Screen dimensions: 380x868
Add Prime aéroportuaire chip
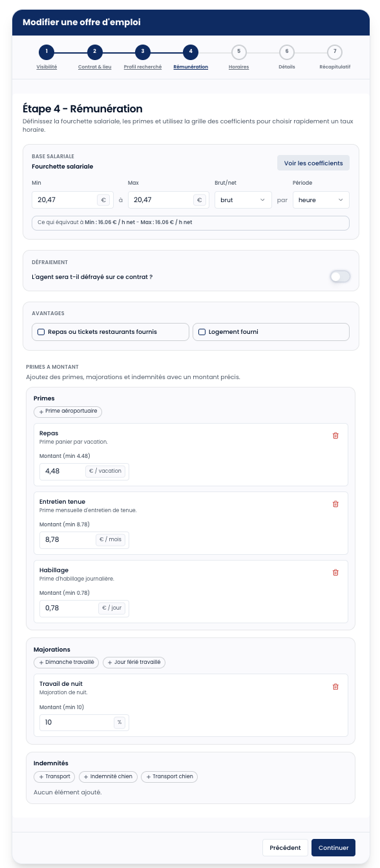coord(68,411)
